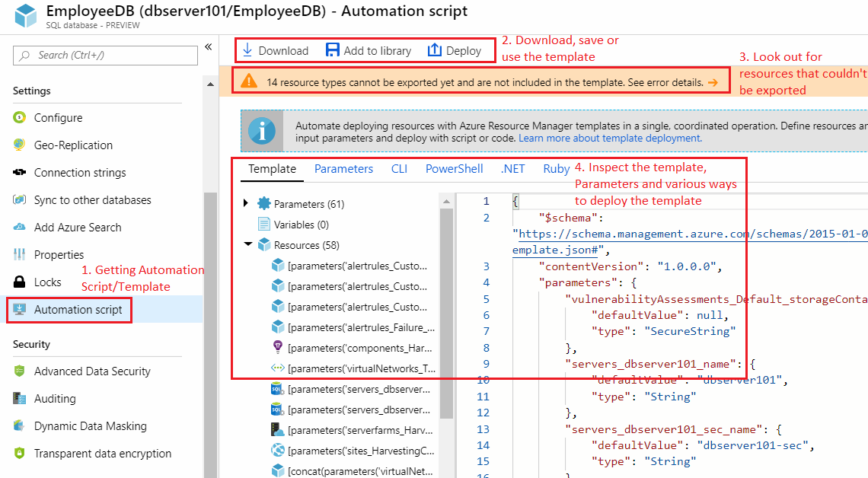Click the magnifier icon in the search box
Image resolution: width=868 pixels, height=478 pixels.
pyautogui.click(x=24, y=56)
